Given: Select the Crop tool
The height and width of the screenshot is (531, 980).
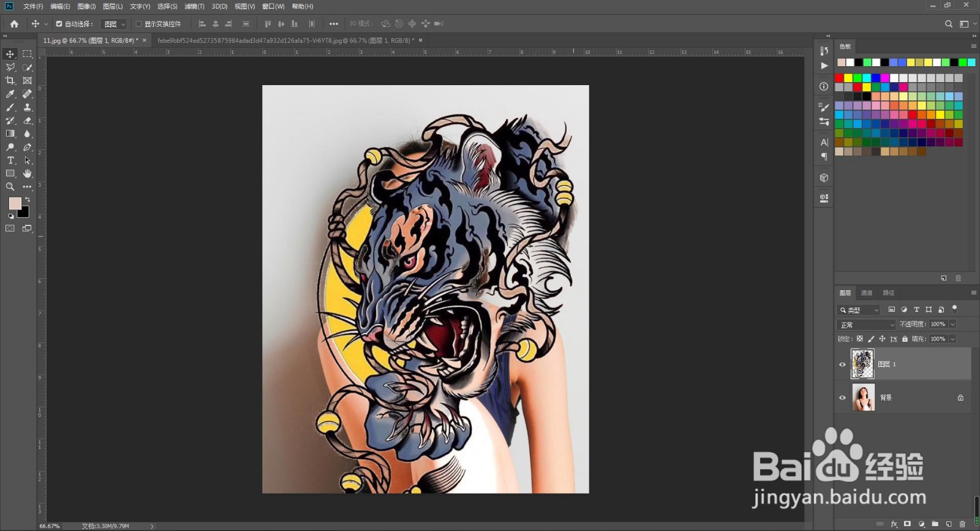Looking at the screenshot, I should pos(10,80).
